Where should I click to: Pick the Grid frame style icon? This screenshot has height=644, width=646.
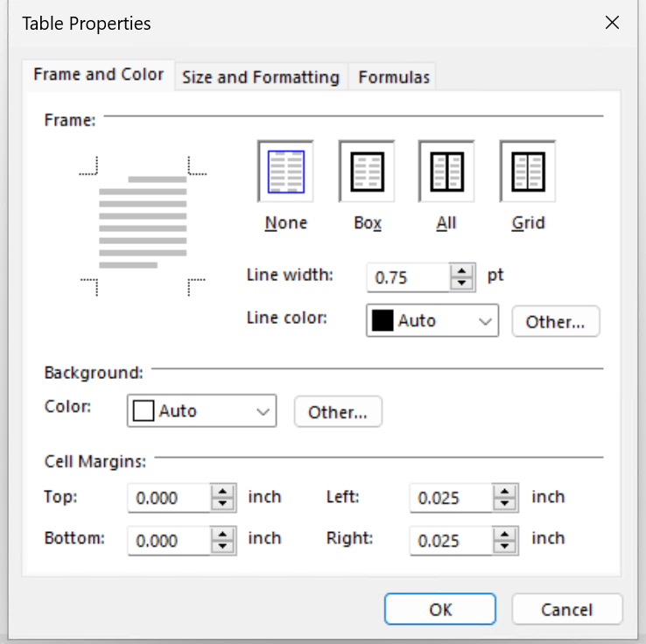[528, 171]
